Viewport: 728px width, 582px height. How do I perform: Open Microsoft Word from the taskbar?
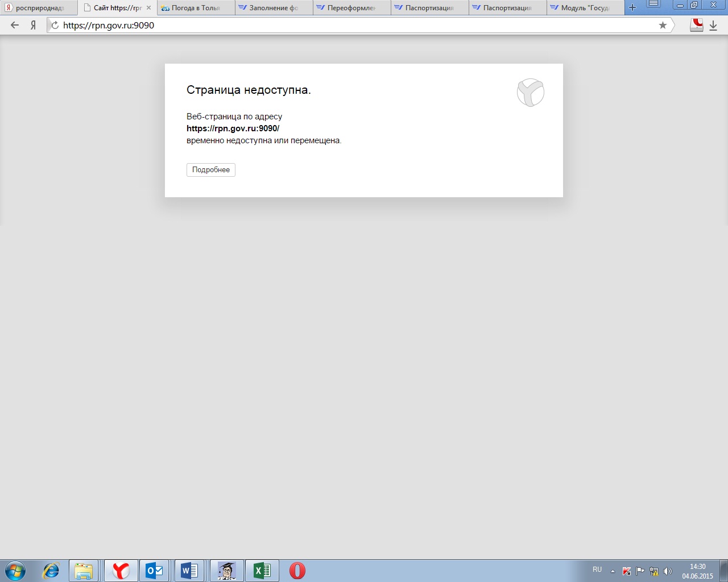(189, 570)
